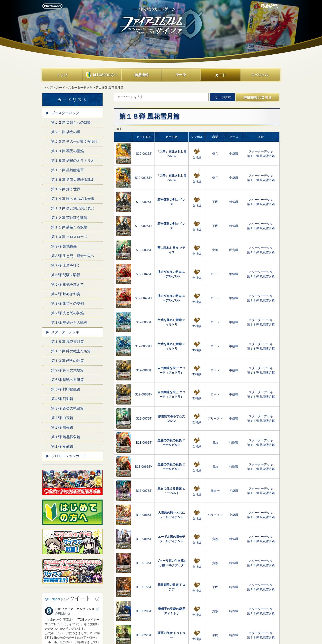Screen dimensions: 322x644
Task: Click 女神紋 symbol icon in S12-006ST row
Action: tap(197, 368)
